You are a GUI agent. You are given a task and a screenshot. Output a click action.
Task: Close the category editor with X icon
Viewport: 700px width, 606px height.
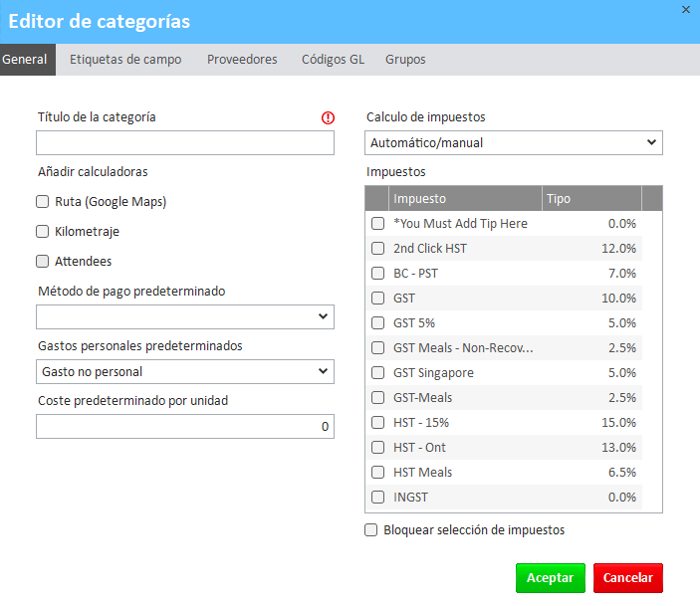pos(686,9)
